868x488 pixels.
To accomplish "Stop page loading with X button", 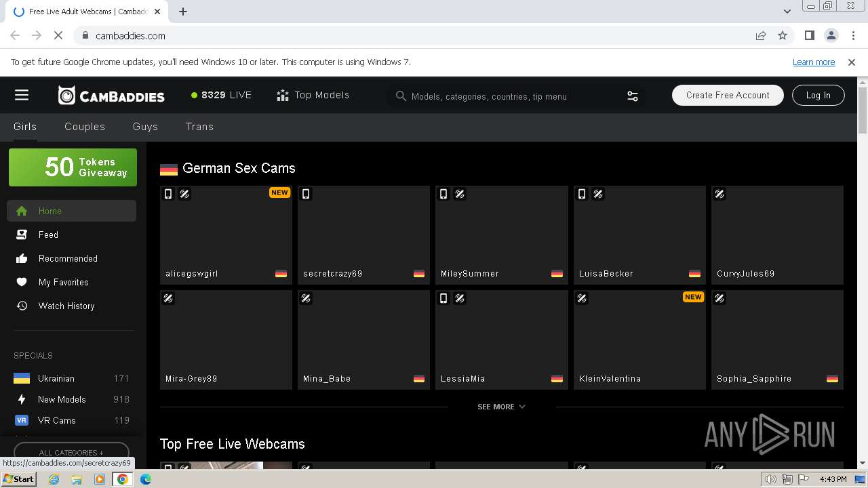I will pyautogui.click(x=58, y=35).
